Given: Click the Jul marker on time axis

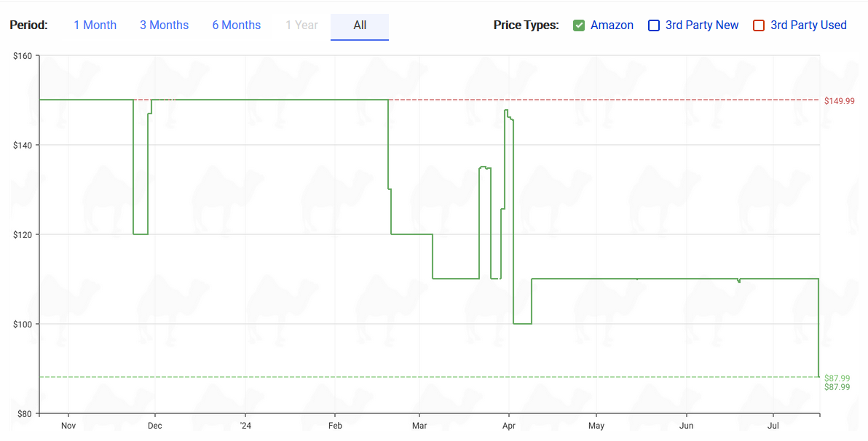Looking at the screenshot, I should (773, 426).
